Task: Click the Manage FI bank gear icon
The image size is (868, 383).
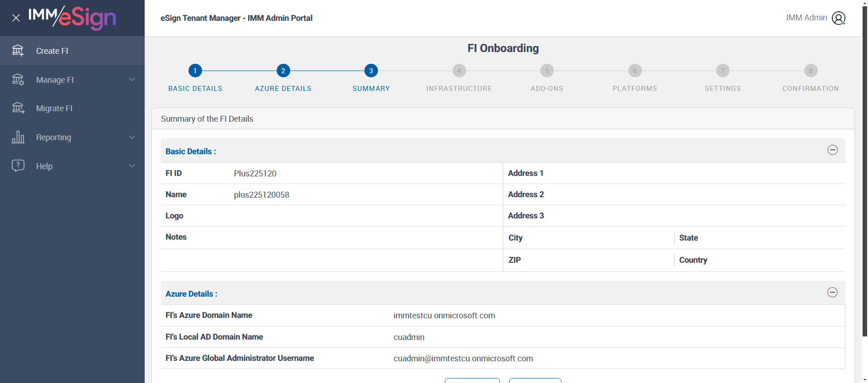Action: pyautogui.click(x=18, y=80)
